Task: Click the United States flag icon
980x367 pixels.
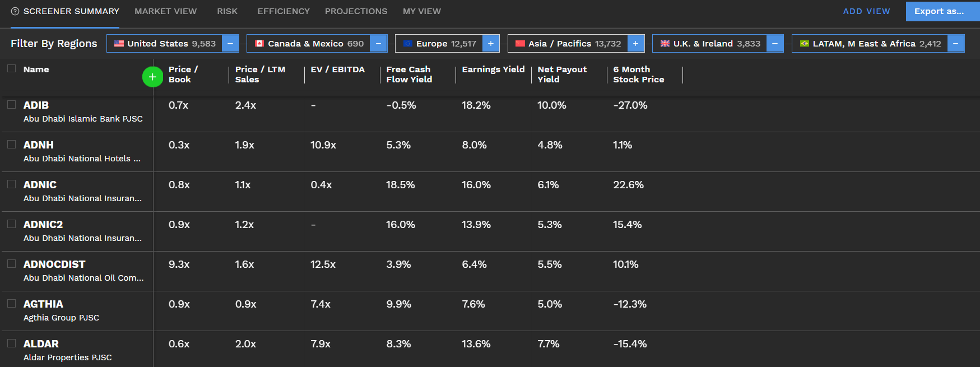Action: (x=119, y=44)
